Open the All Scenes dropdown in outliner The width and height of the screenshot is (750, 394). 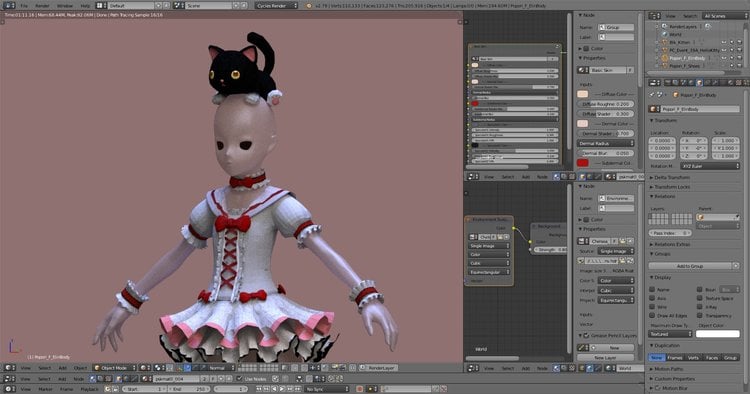click(x=724, y=16)
